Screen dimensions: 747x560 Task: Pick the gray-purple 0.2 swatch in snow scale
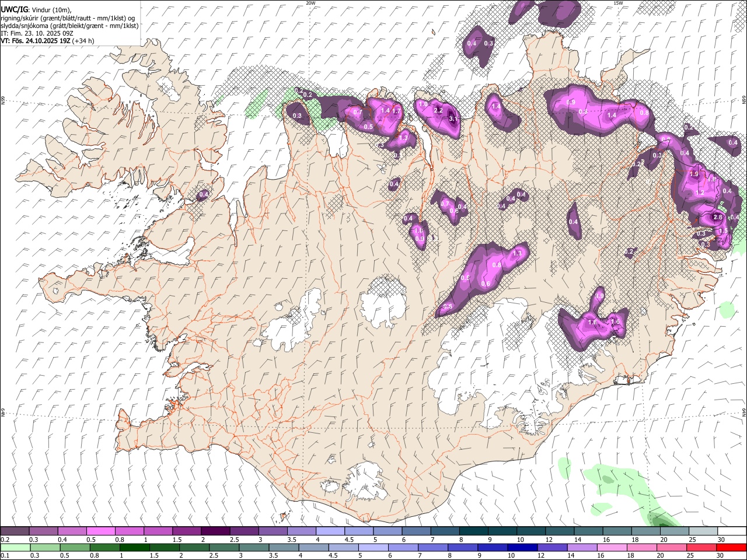coord(15,531)
